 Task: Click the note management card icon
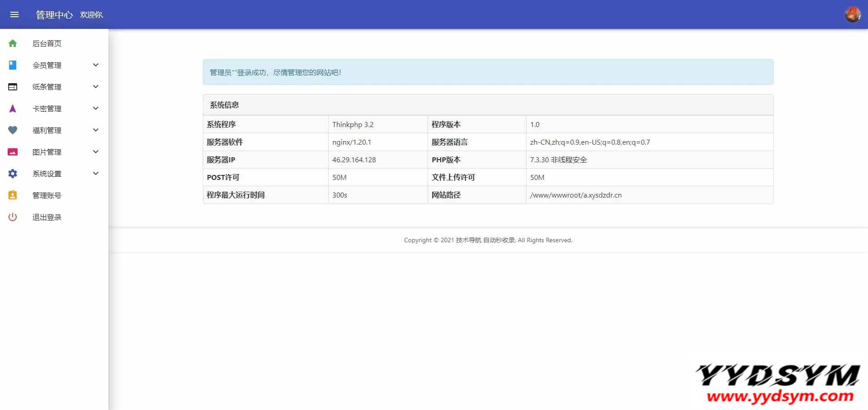pos(13,87)
